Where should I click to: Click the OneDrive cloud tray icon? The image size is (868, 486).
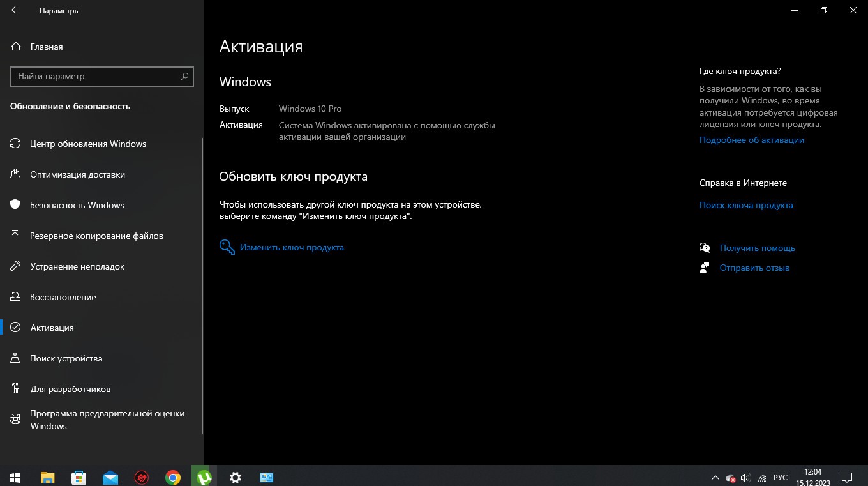[731, 478]
